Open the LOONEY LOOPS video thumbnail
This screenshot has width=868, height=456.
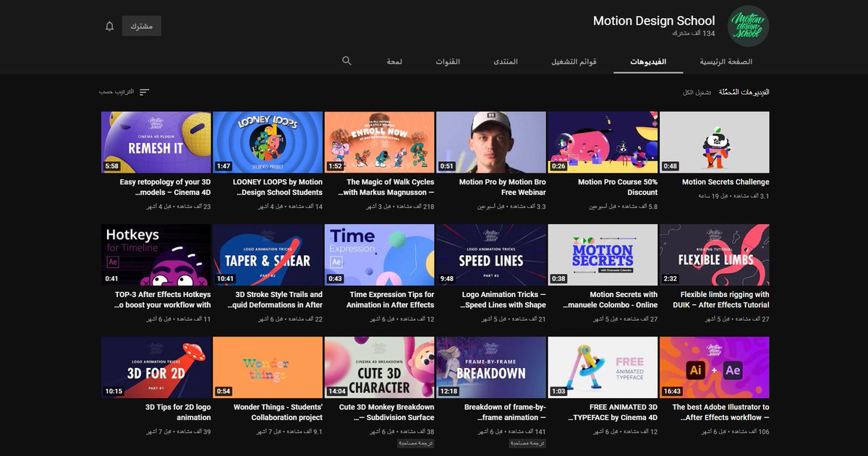tap(268, 142)
